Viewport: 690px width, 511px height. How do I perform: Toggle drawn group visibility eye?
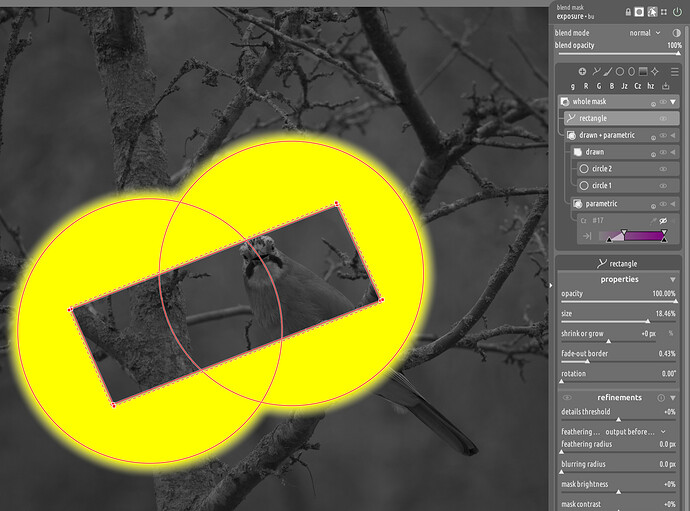coord(663,152)
